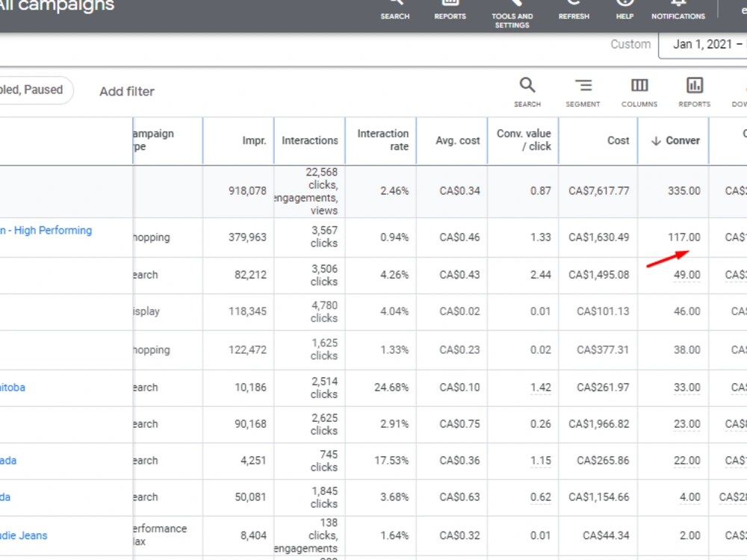Click the 117.00 conversions value
The image size is (747, 560).
coord(684,237)
